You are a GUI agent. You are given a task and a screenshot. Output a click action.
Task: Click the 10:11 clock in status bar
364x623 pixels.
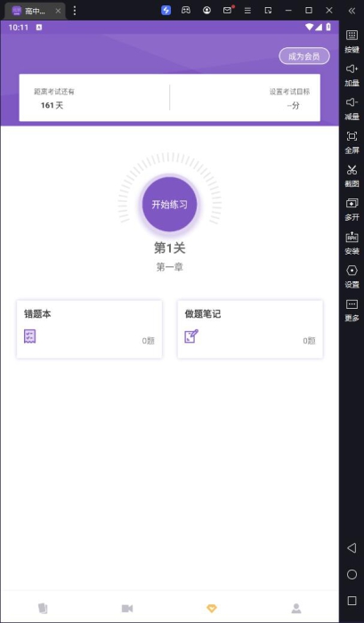pos(19,27)
